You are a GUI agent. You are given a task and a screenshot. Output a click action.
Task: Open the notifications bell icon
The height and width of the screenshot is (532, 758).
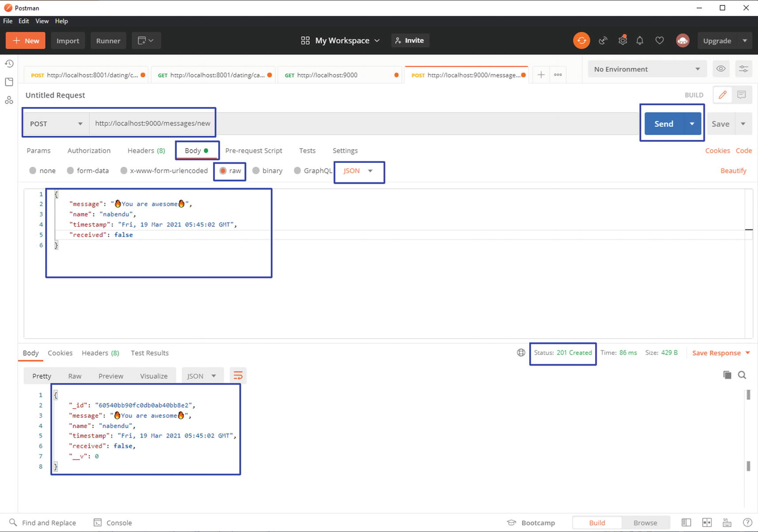click(x=640, y=41)
